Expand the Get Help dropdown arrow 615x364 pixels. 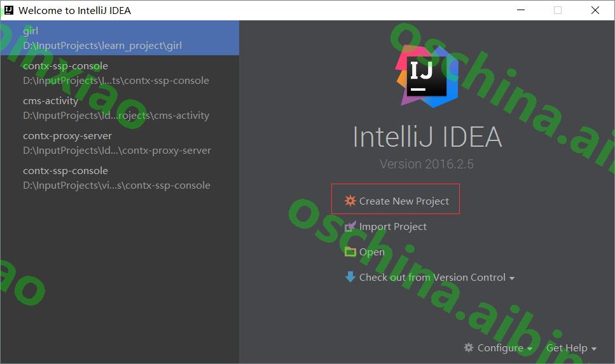593,349
